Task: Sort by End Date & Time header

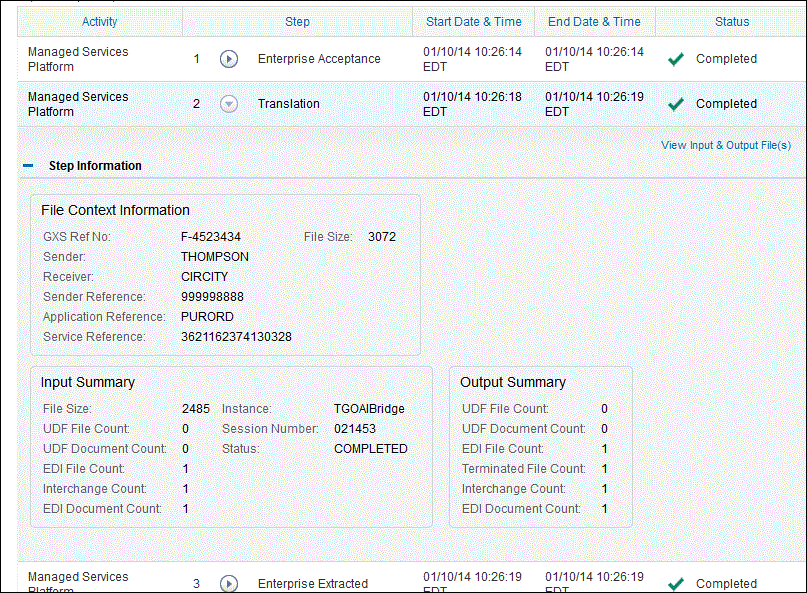Action: [x=594, y=22]
